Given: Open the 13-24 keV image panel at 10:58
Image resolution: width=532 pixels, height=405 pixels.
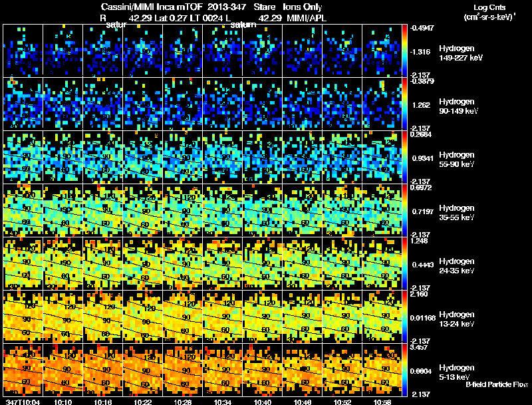Looking at the screenshot, I should (382, 317).
